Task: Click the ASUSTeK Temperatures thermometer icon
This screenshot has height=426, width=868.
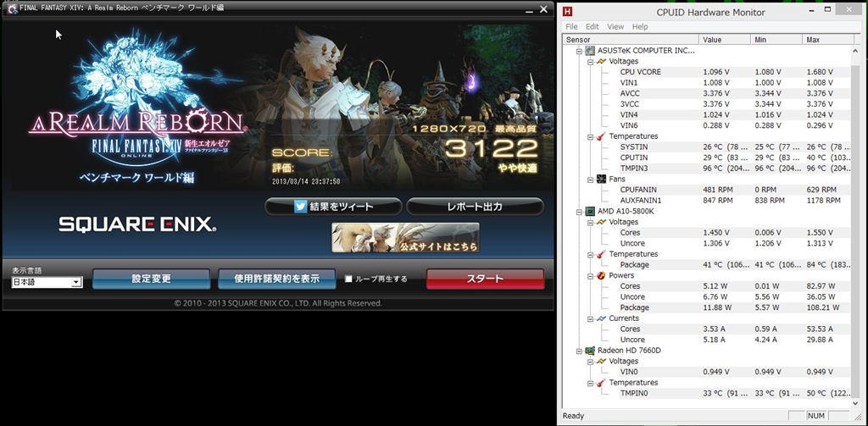Action: point(601,136)
